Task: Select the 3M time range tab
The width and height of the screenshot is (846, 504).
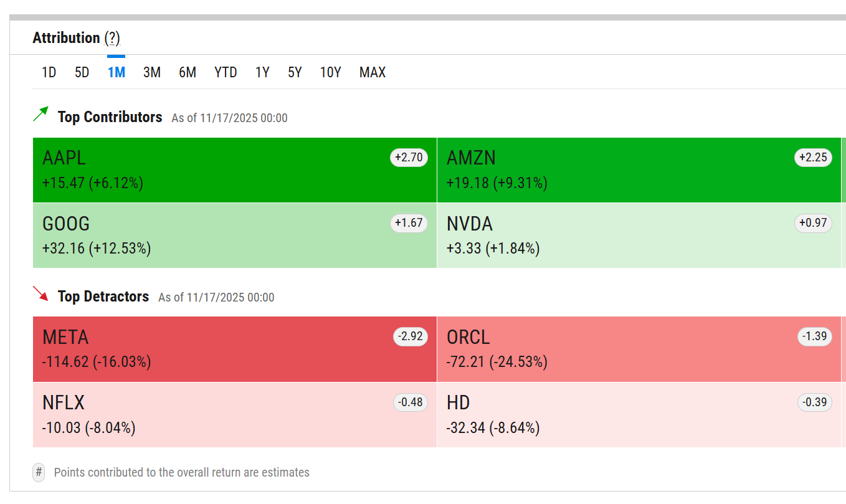Action: coord(151,72)
